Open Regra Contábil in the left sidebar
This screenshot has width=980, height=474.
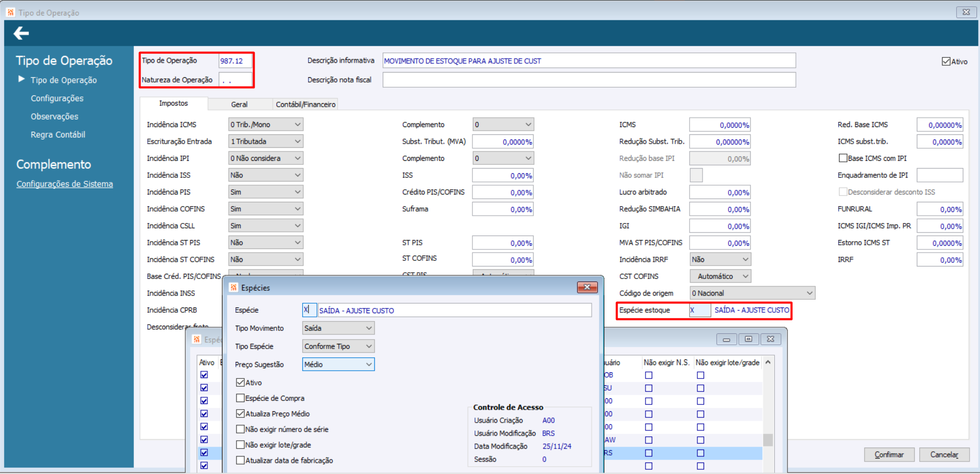click(58, 135)
